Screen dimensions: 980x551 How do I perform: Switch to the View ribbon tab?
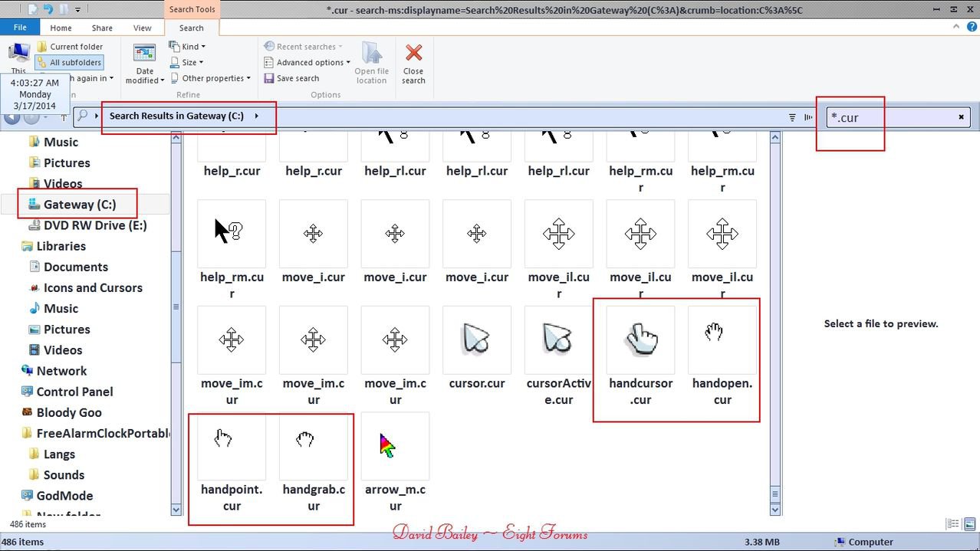click(x=143, y=28)
